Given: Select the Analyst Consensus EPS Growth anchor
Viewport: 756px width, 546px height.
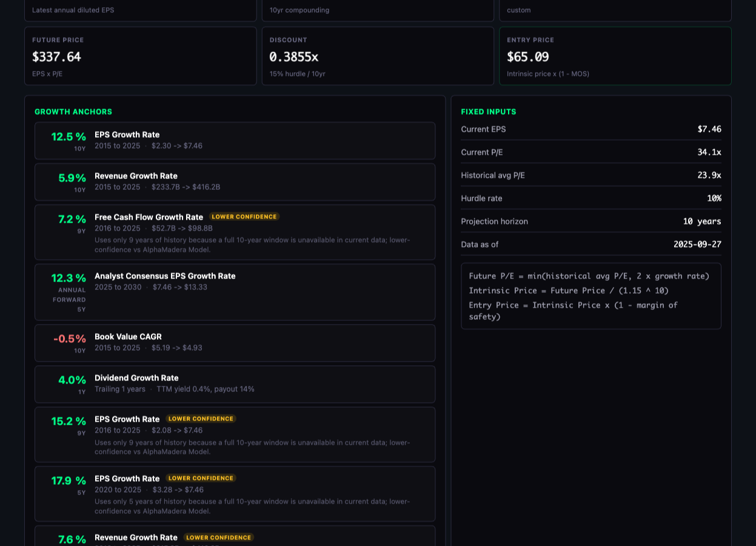Looking at the screenshot, I should 235,291.
